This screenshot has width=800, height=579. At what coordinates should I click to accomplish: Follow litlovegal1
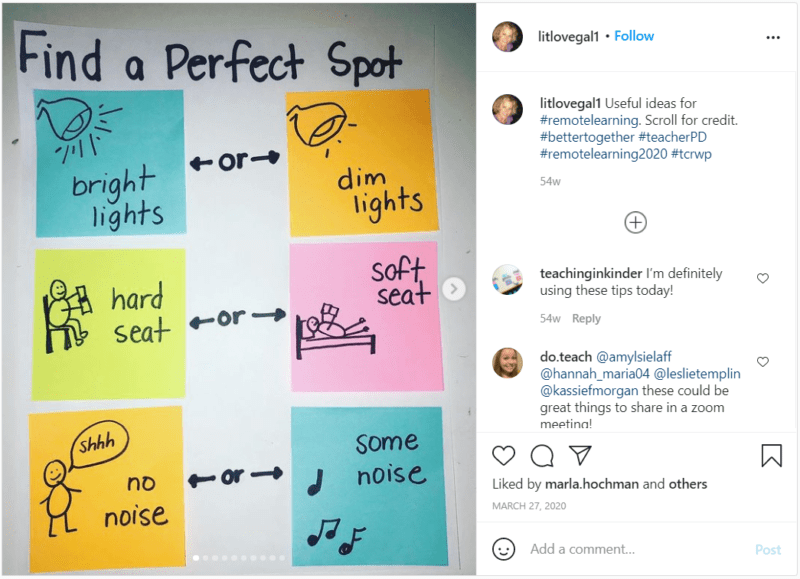[634, 36]
